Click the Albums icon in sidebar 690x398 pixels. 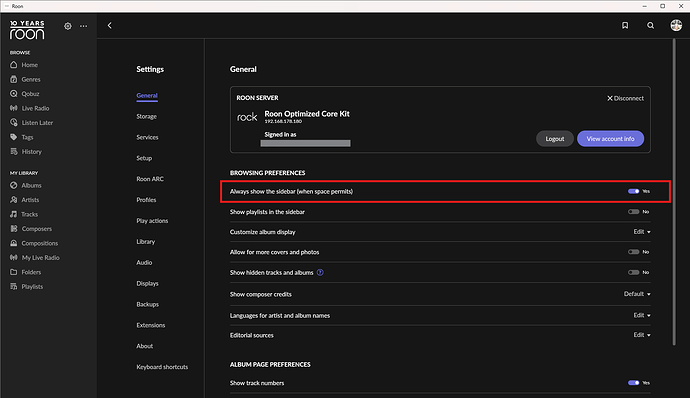point(14,185)
